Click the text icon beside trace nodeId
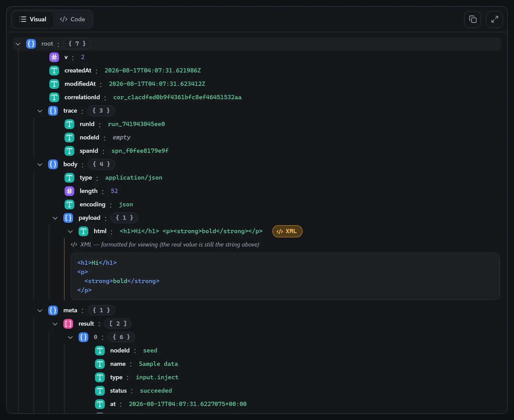 click(69, 138)
